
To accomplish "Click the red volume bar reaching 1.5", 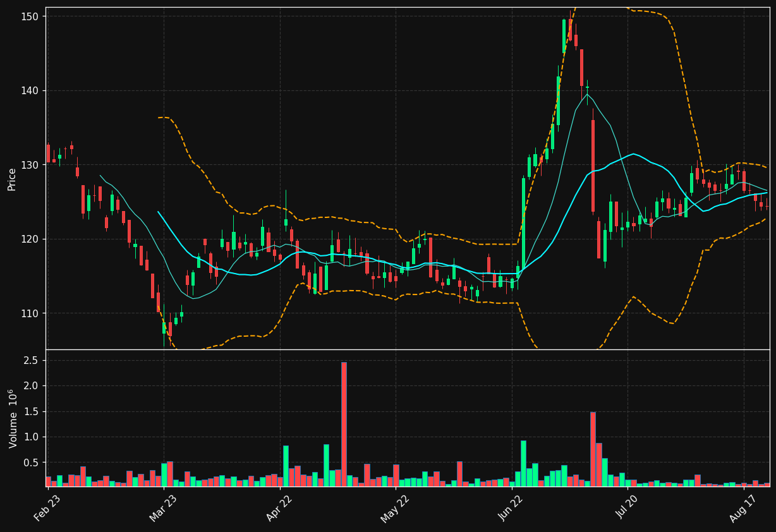I will (x=593, y=449).
